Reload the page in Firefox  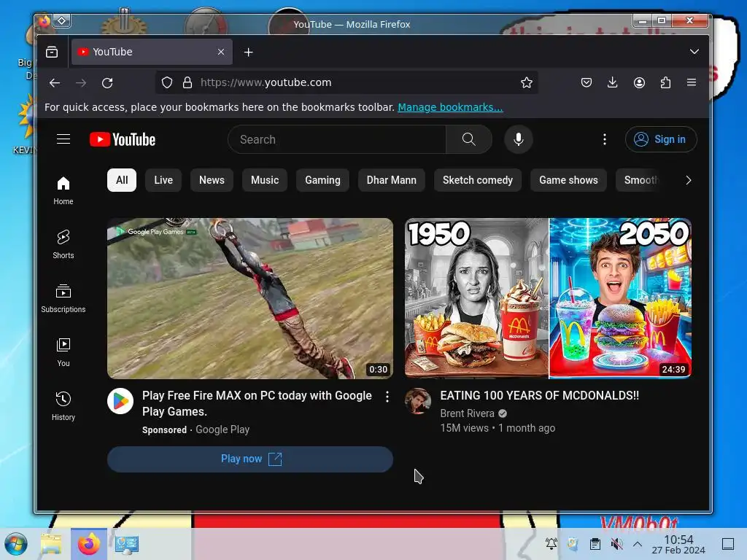(x=107, y=83)
